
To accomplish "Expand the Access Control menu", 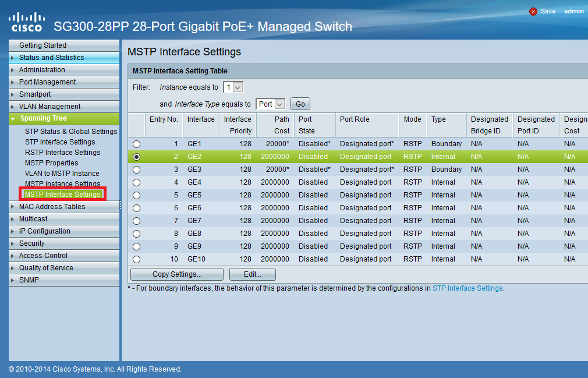I will tap(64, 255).
